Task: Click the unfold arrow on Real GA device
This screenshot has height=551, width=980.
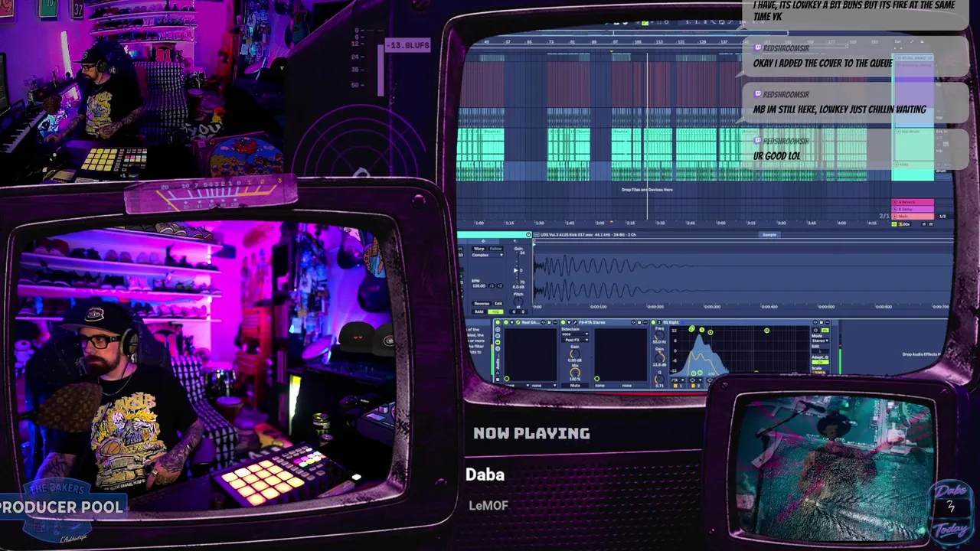Action: [512, 322]
